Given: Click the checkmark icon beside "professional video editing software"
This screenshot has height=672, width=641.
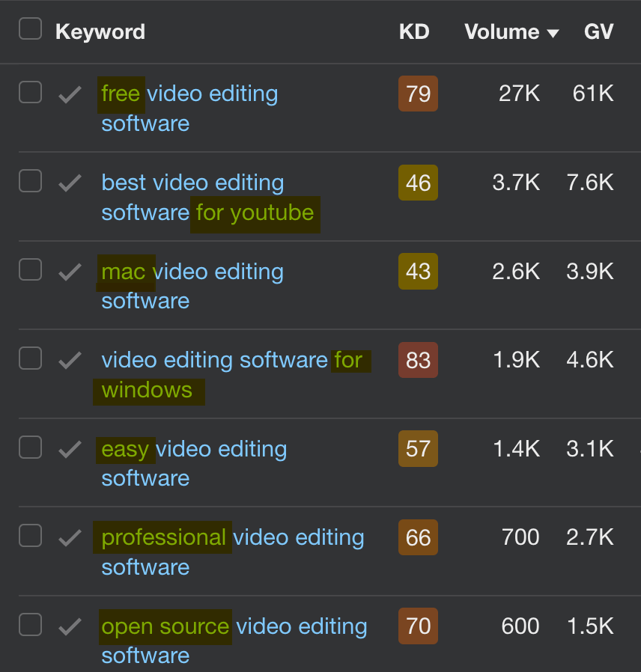Looking at the screenshot, I should coord(69,537).
